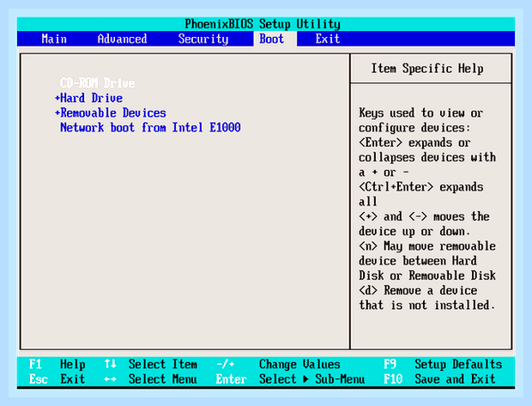Open the Security tab
The image size is (532, 406).
203,39
